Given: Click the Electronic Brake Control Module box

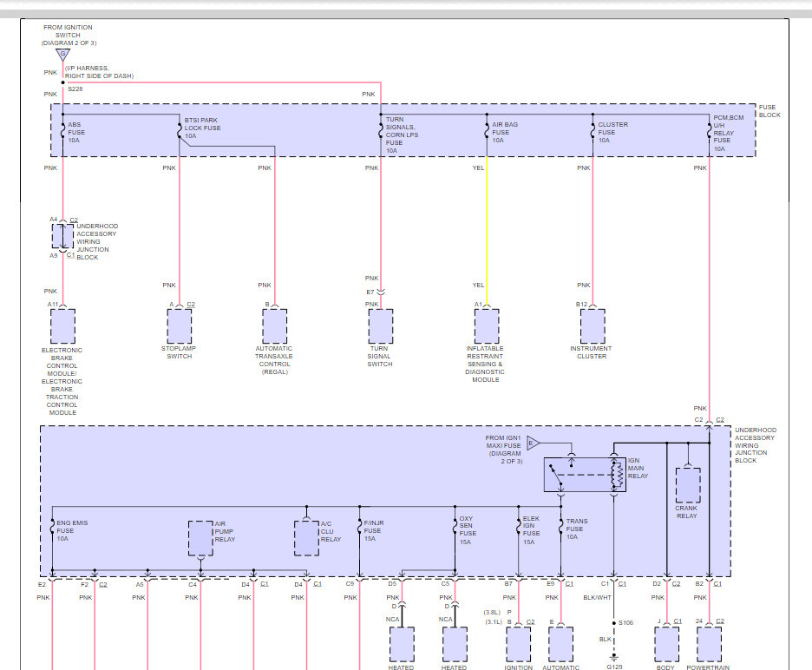Looking at the screenshot, I should 62,326.
